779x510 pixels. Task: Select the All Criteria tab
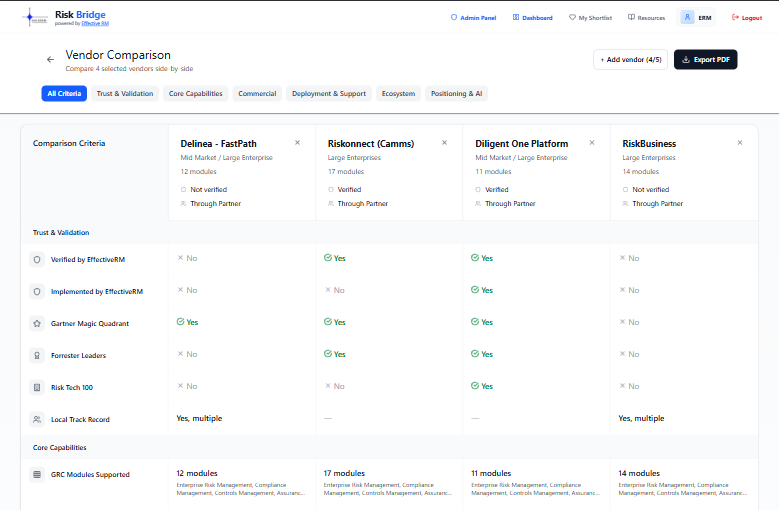click(64, 93)
